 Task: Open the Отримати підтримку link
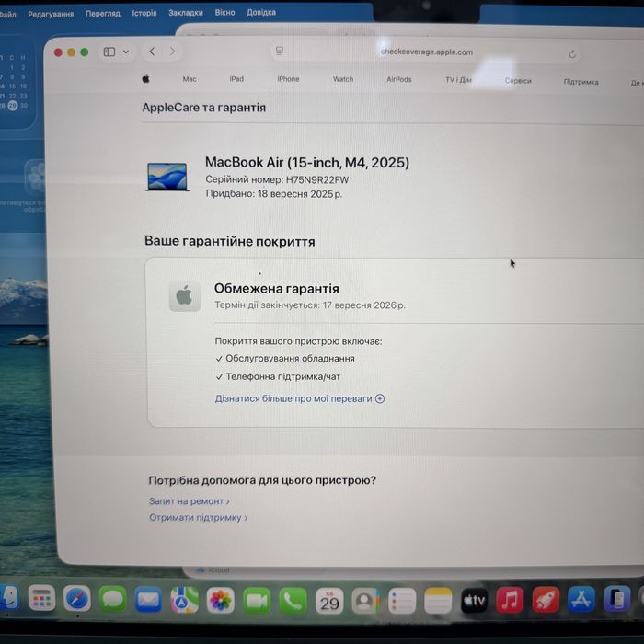pyautogui.click(x=198, y=517)
